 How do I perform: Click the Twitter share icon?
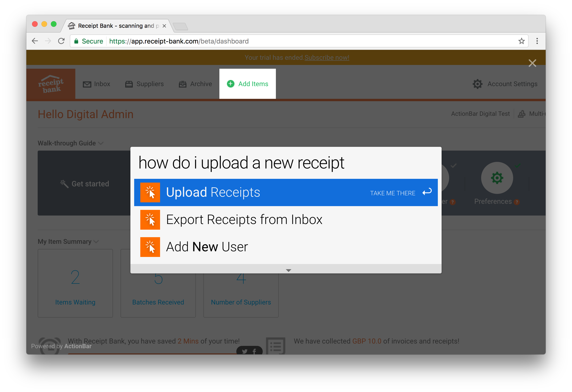tap(244, 351)
